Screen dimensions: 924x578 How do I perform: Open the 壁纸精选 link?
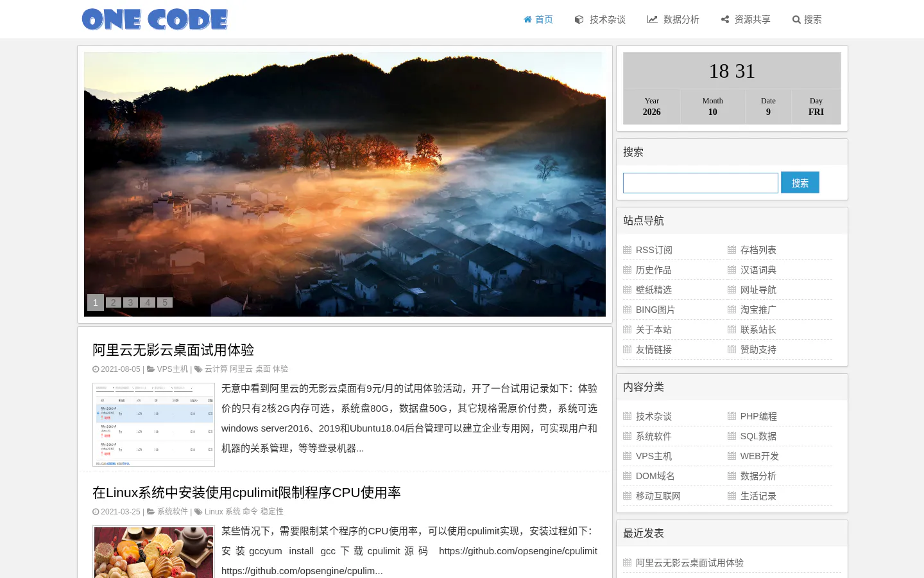(x=654, y=290)
